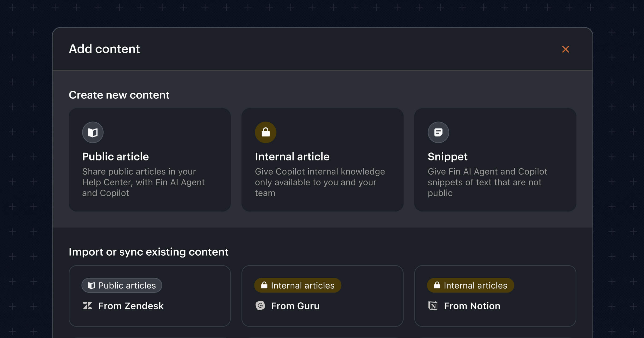This screenshot has height=338, width=644.
Task: Create a new Snippet
Action: click(495, 160)
